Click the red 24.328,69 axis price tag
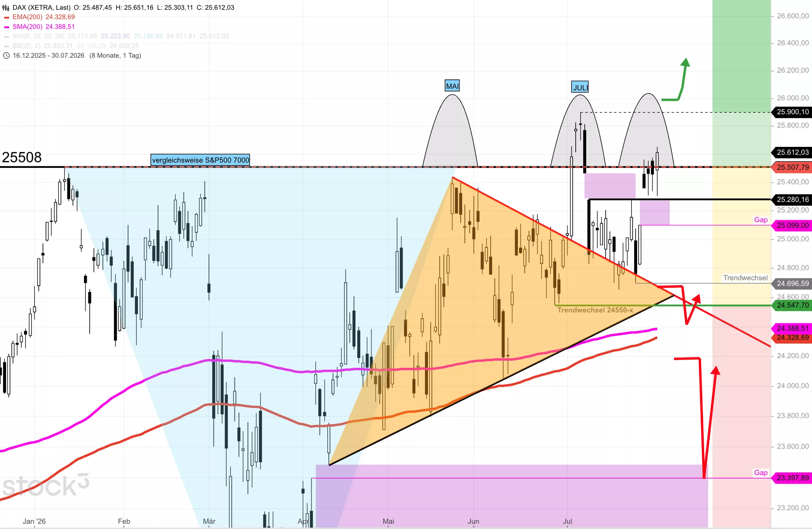This screenshot has width=812, height=529. (792, 338)
